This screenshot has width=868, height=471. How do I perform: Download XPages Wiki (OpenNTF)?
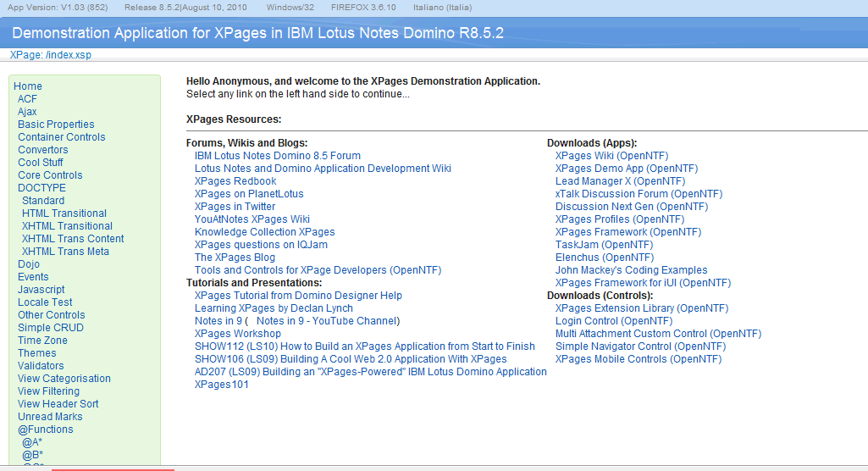[611, 156]
